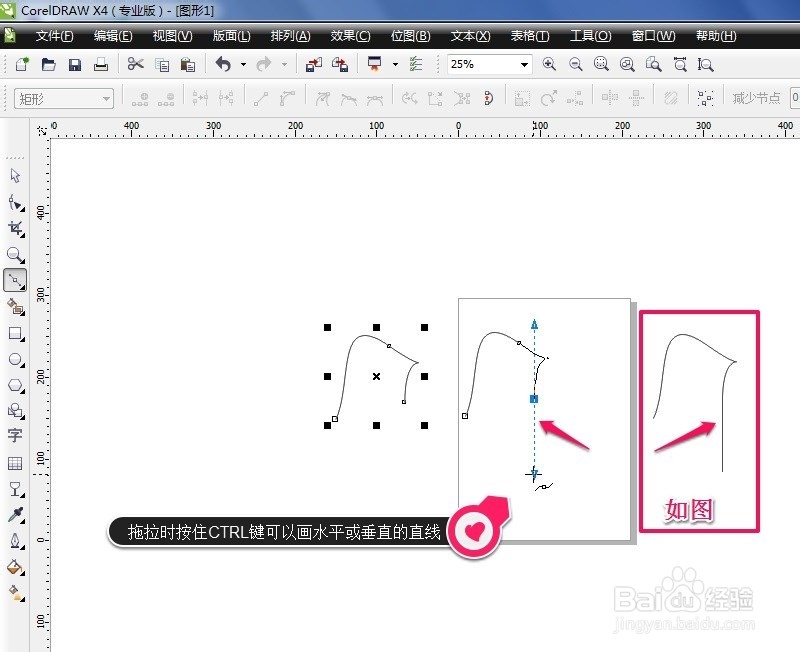Expand the application launcher dropdown arrow

click(x=395, y=65)
